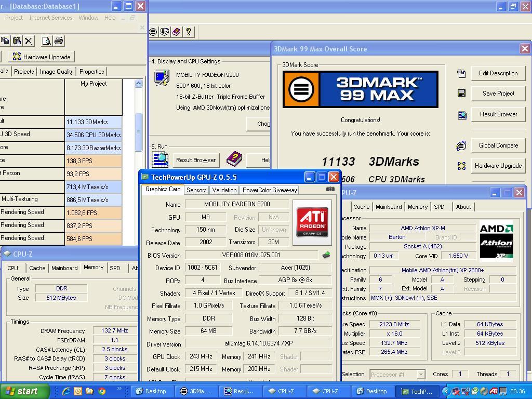
Task: Select Graphics Card tab in GPU-Z
Action: pyautogui.click(x=163, y=189)
